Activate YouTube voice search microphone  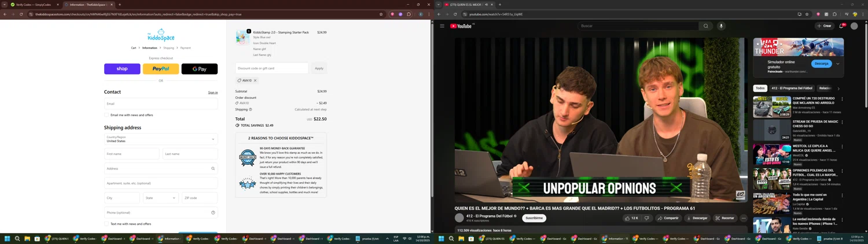click(721, 26)
